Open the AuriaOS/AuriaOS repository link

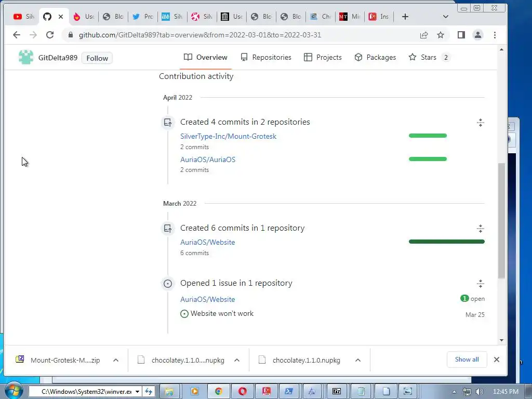click(x=208, y=159)
